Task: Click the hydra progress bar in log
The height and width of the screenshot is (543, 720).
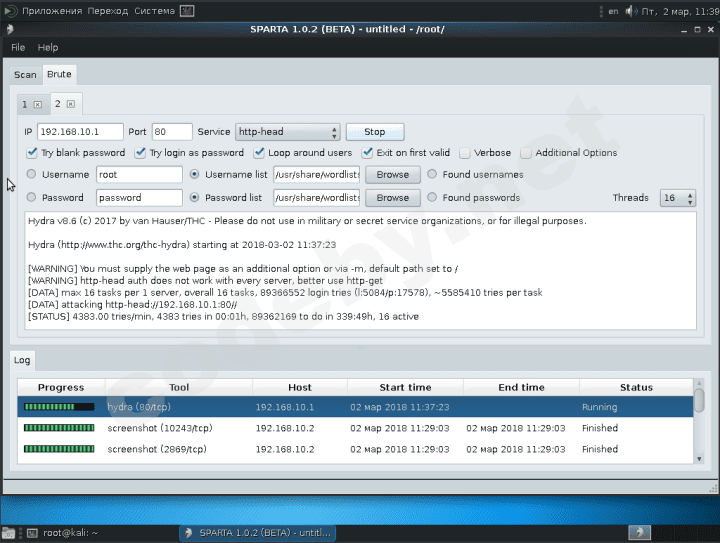Action: tap(59, 407)
